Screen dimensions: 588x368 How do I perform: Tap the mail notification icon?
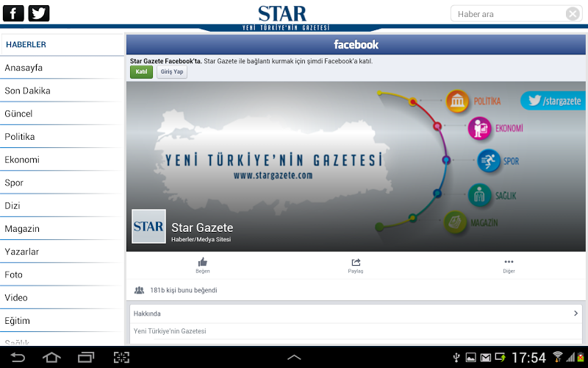tap(486, 358)
